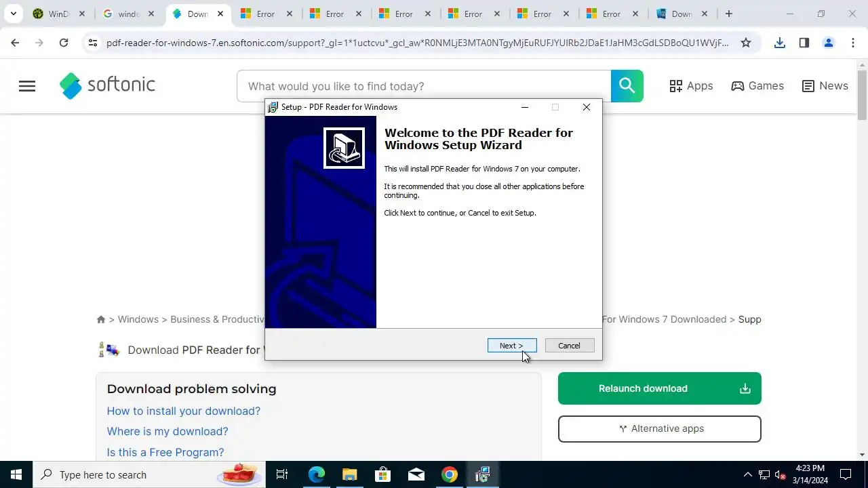Close the WinD tab
Viewport: 868px width, 488px height.
tap(82, 14)
